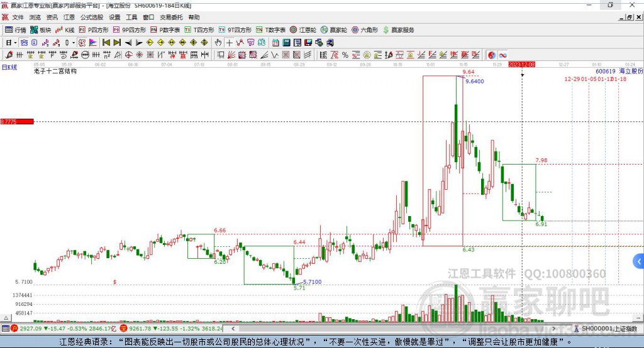Open the 交易委托 menu
The width and height of the screenshot is (644, 348).
click(171, 17)
